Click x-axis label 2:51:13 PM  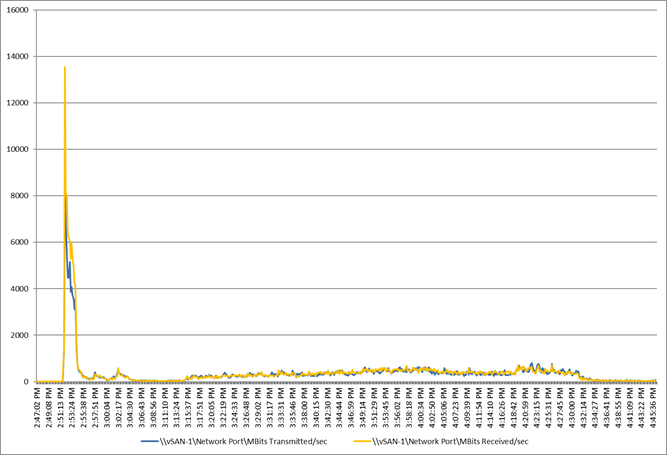(61, 407)
